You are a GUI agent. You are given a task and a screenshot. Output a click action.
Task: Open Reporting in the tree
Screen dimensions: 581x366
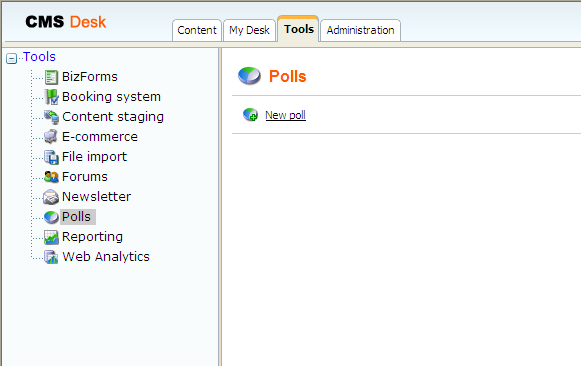click(x=92, y=237)
